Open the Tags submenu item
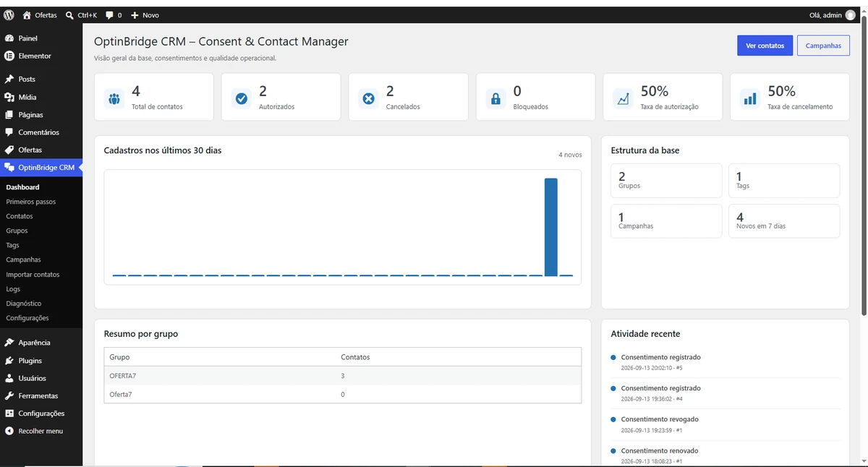 pyautogui.click(x=12, y=245)
